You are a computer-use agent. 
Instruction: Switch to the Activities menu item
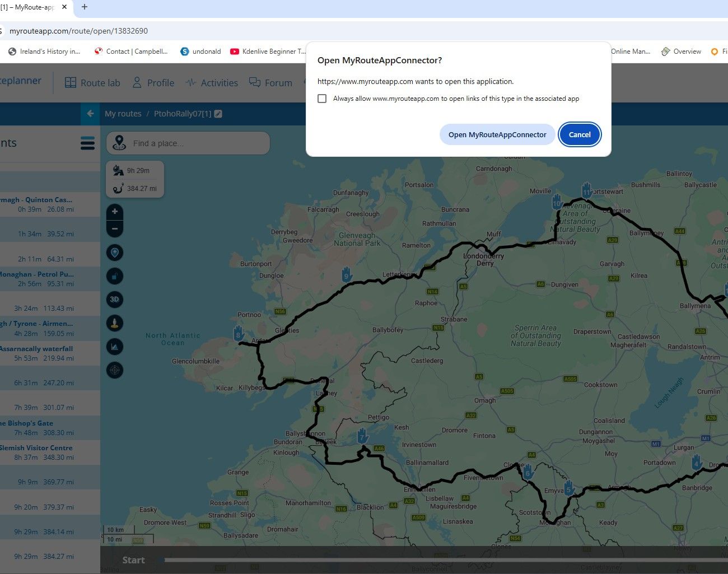pos(212,83)
